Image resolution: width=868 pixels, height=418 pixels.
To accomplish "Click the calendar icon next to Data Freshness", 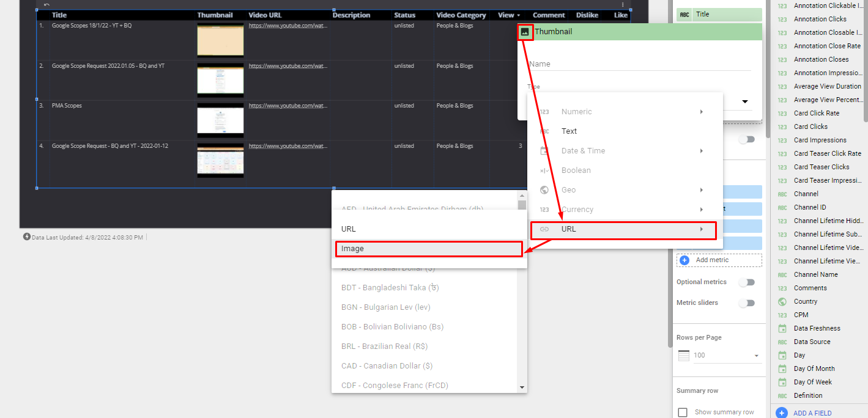I will point(782,329).
